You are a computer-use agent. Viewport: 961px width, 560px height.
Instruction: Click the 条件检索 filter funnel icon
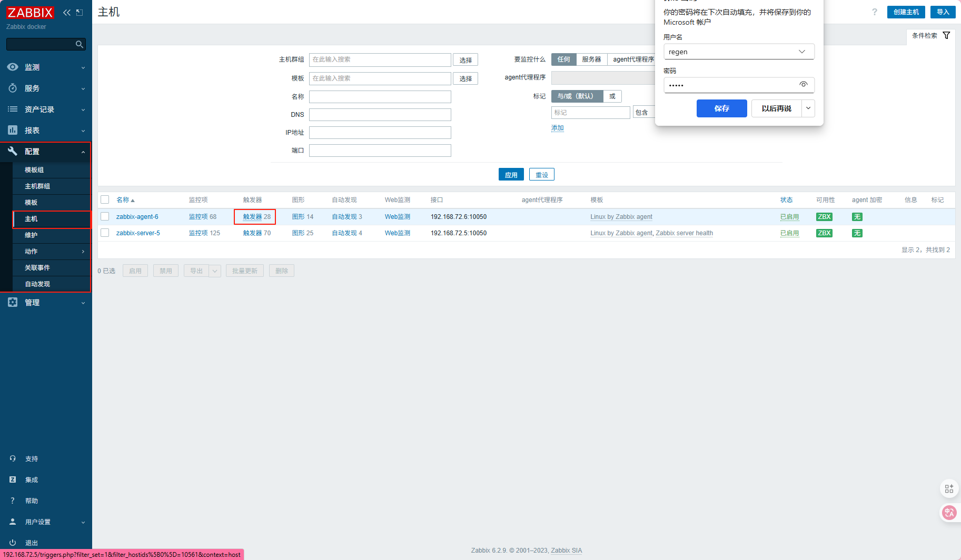tap(946, 35)
